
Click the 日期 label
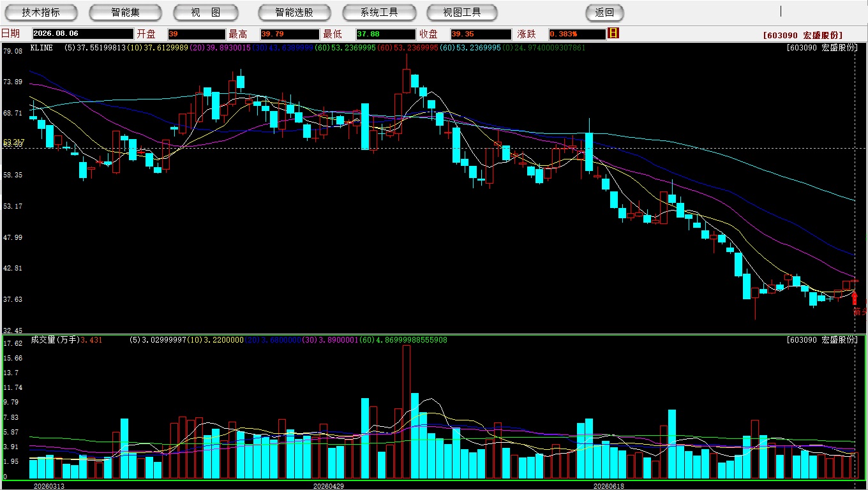pos(10,34)
